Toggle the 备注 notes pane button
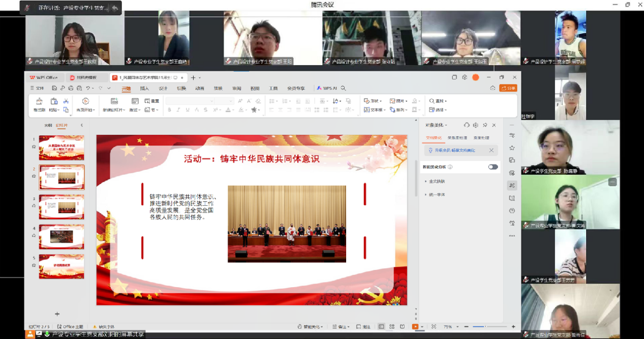 coord(341,327)
